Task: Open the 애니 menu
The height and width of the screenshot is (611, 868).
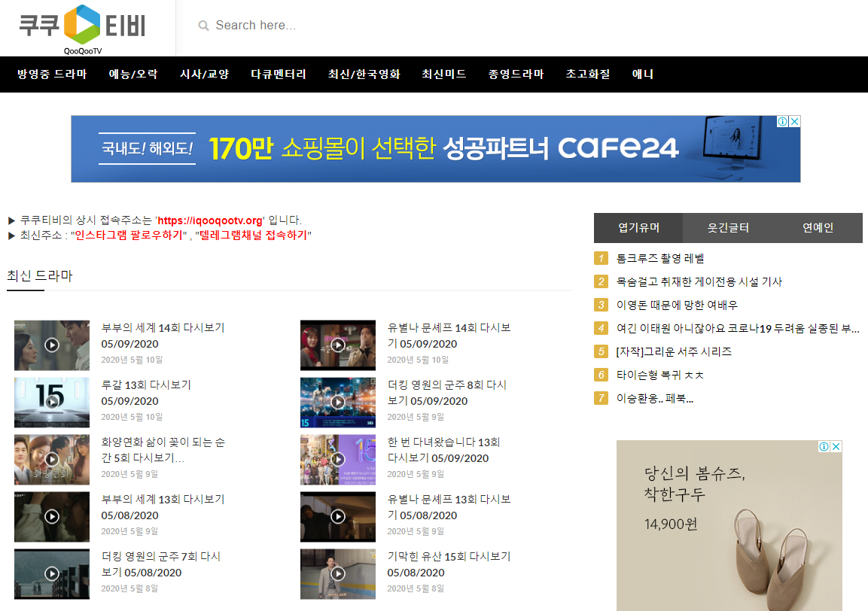Action: coord(643,74)
